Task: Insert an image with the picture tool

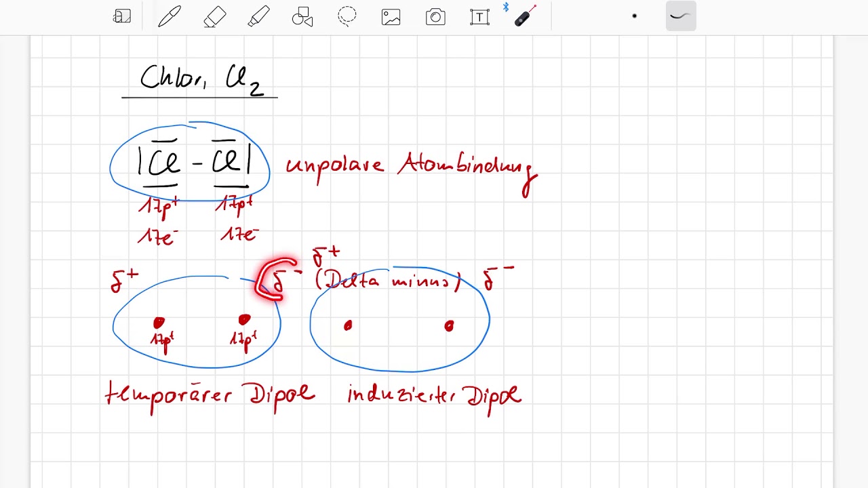Action: pos(391,17)
